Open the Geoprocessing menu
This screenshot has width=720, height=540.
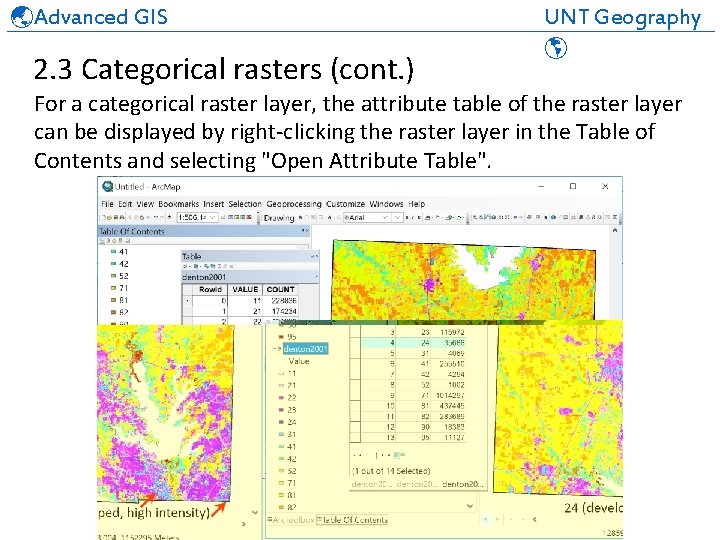coord(293,204)
